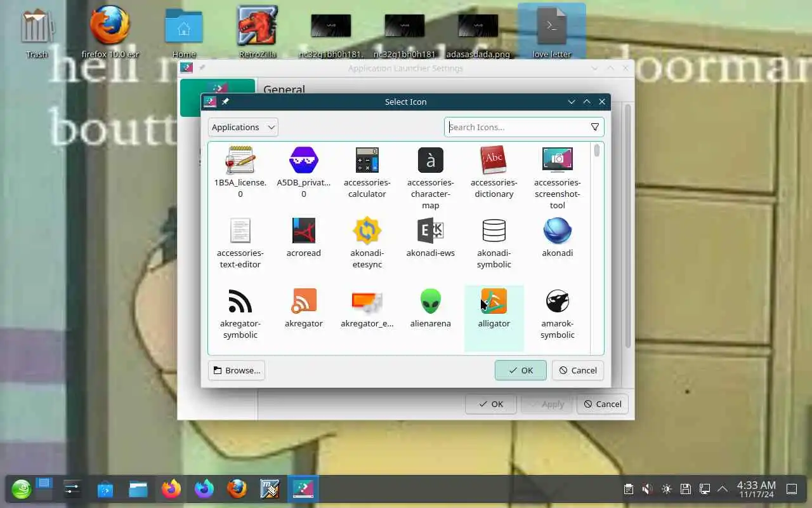Choose the accessories-dictionary icon

point(494,171)
